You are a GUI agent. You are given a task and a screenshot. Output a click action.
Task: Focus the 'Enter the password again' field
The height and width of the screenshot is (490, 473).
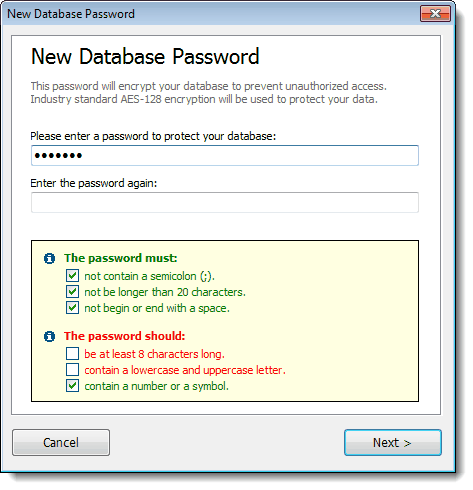click(225, 202)
